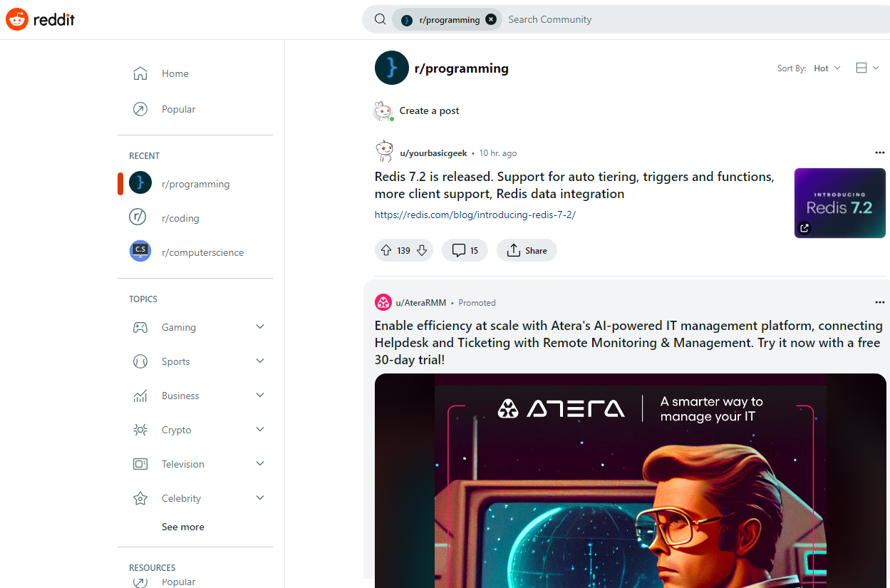890x588 pixels.
Task: Click See more under Topics
Action: click(183, 527)
